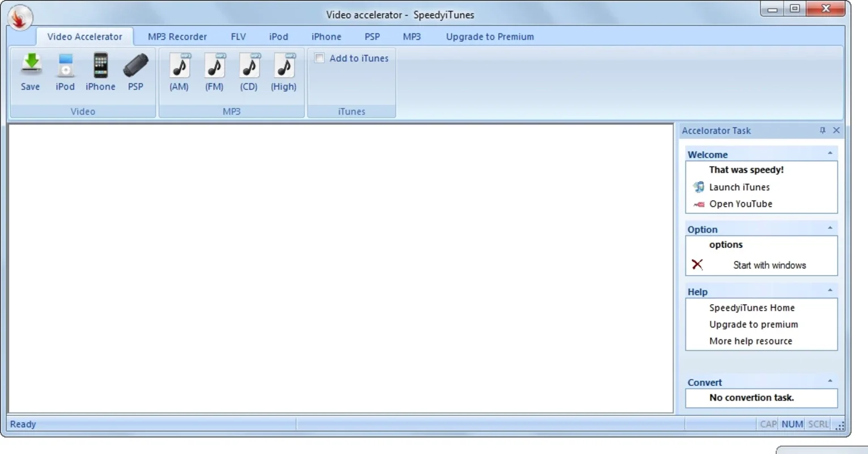Pick the MP3 (High) quality icon
Viewport: 868px width, 454px height.
pyautogui.click(x=283, y=65)
